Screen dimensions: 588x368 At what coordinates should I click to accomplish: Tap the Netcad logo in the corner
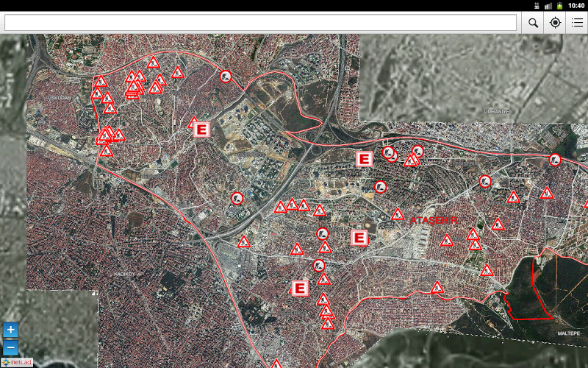click(x=17, y=362)
